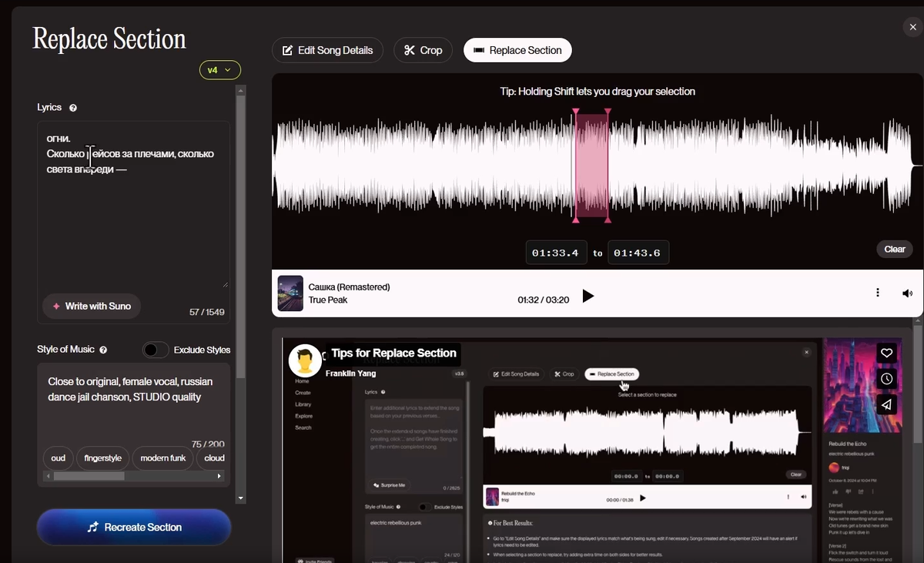Click the Style of Music text field
This screenshot has width=924, height=563.
pos(133,400)
